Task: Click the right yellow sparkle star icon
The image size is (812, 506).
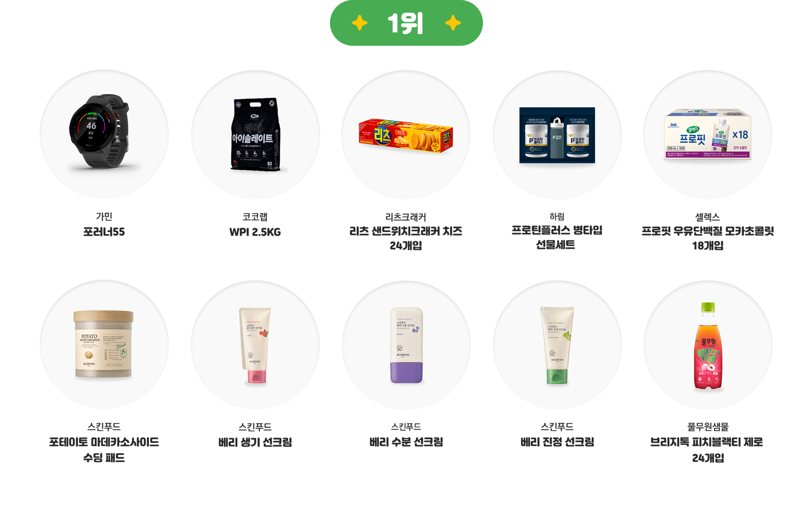Action: pyautogui.click(x=453, y=23)
